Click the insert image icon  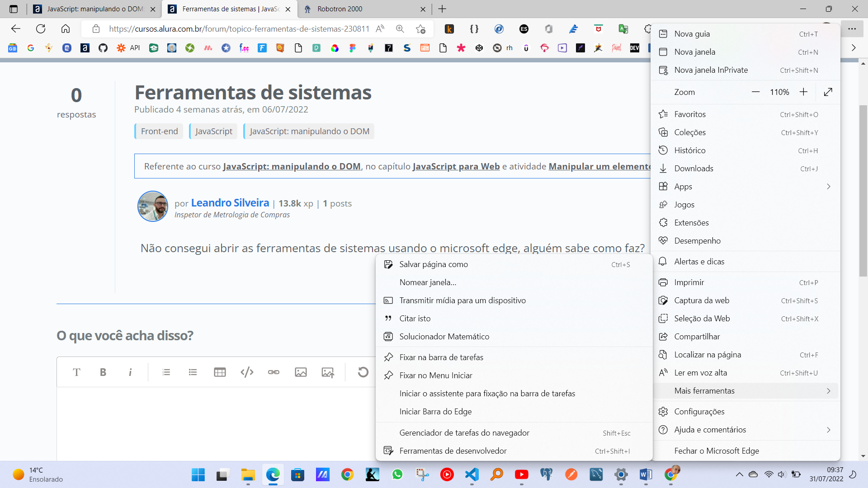(301, 372)
